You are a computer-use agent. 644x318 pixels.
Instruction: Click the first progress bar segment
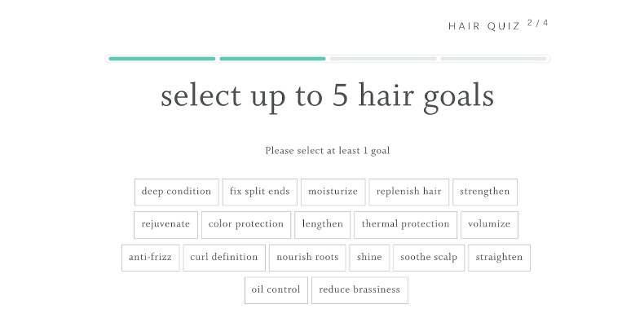[162, 59]
